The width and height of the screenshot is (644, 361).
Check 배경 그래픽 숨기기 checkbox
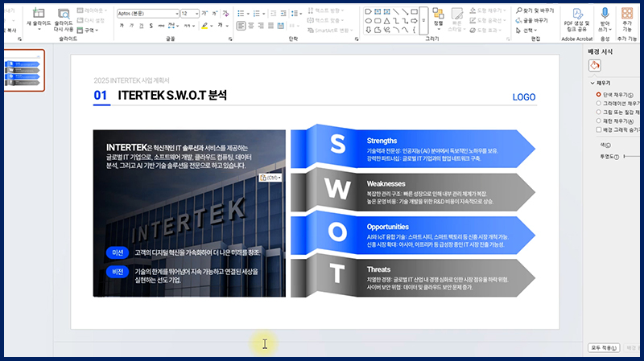(x=598, y=129)
